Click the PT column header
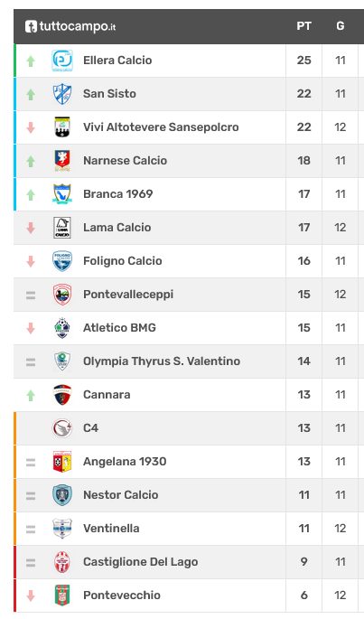The height and width of the screenshot is (619, 364). tap(303, 26)
